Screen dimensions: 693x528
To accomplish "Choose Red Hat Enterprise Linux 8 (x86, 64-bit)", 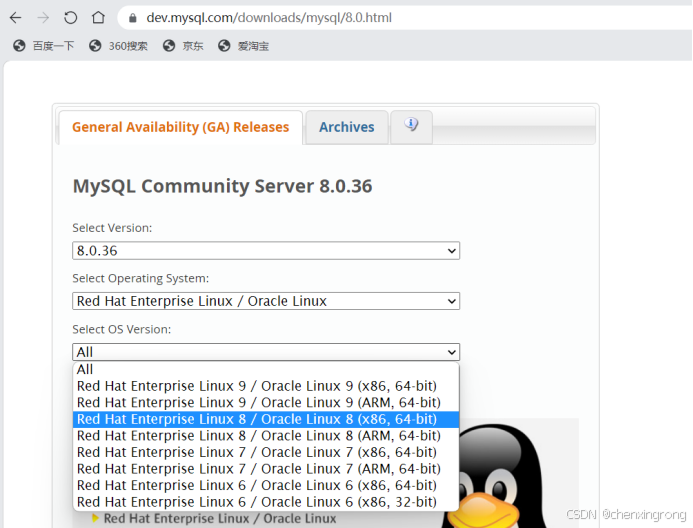I will click(x=266, y=419).
